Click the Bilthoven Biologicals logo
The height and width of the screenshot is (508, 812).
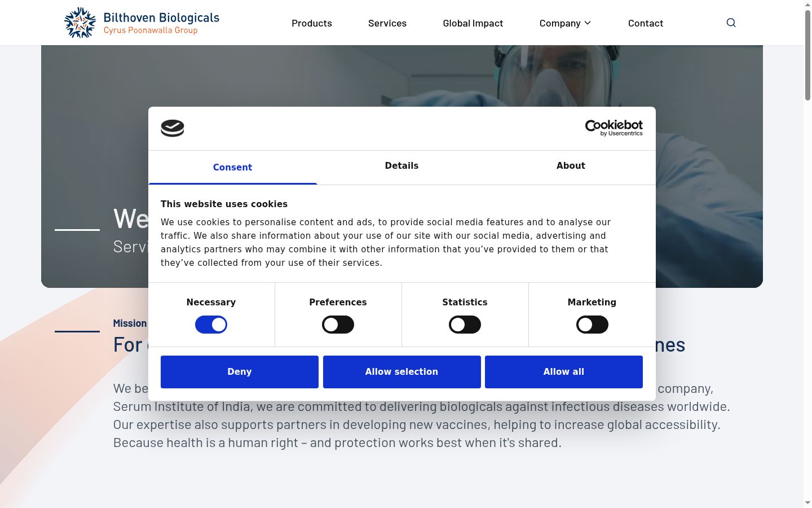click(142, 23)
